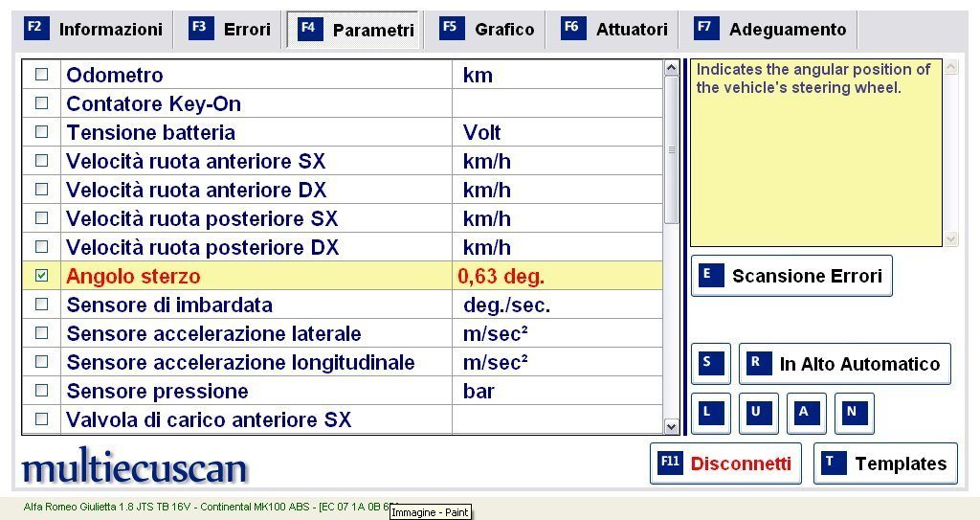This screenshot has width=980, height=520.
Task: Check the Tensione batteria parameter
Action: [42, 132]
